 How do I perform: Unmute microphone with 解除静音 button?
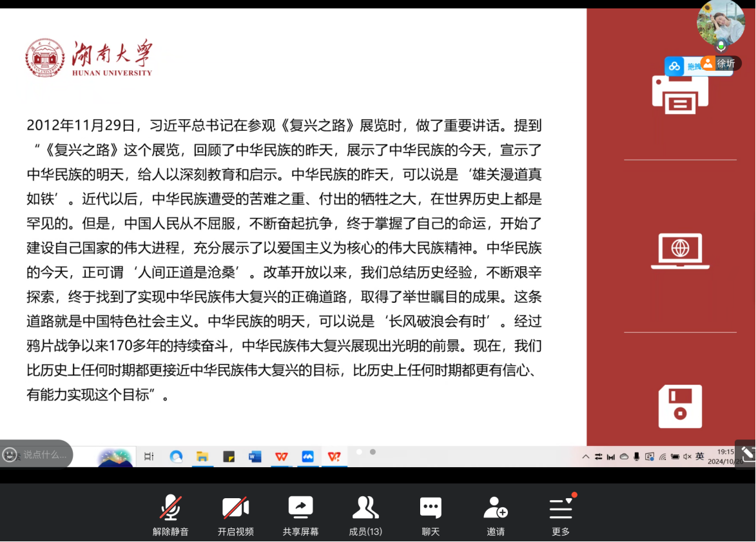(170, 514)
